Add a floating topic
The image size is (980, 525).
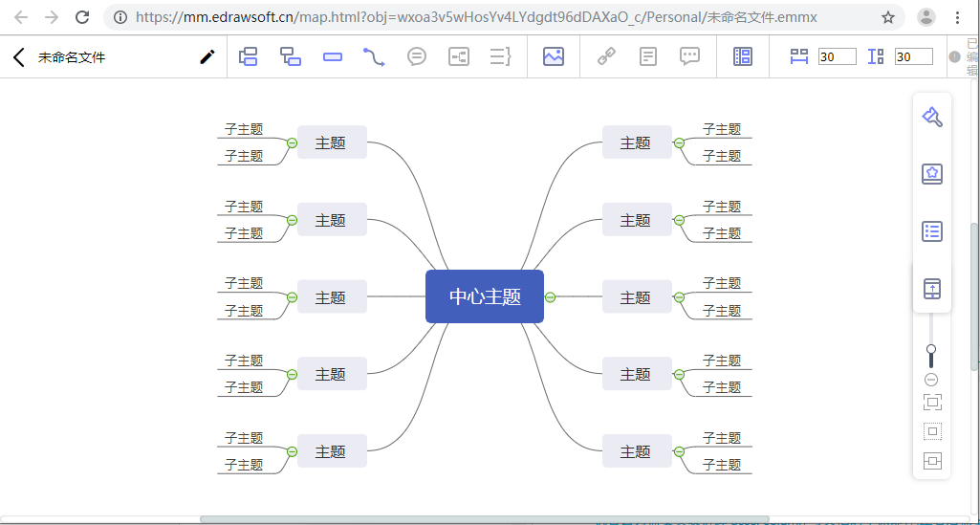[333, 56]
